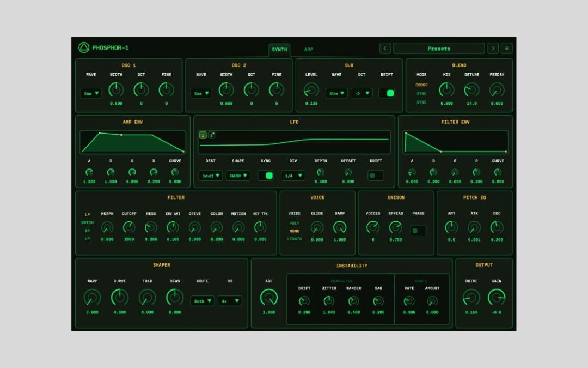The height and width of the screenshot is (368, 588).
Task: Select BP filter type
Action: pos(87,231)
